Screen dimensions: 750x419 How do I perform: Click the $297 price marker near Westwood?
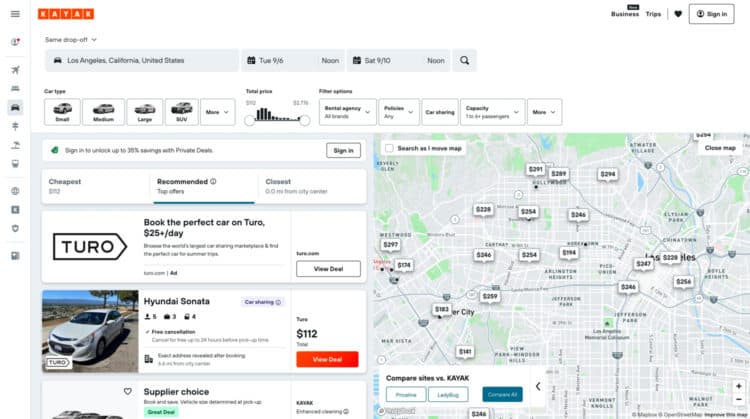click(391, 244)
